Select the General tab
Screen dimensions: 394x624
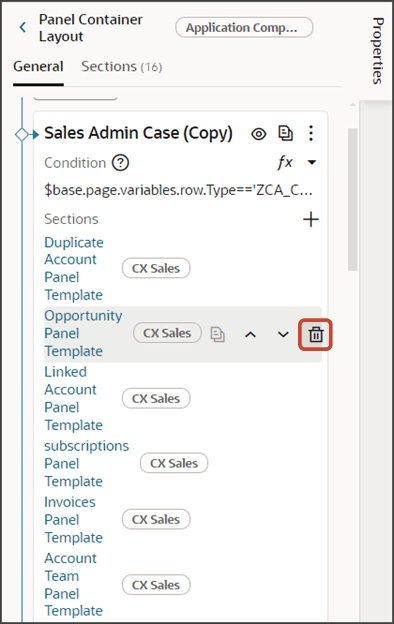point(38,66)
